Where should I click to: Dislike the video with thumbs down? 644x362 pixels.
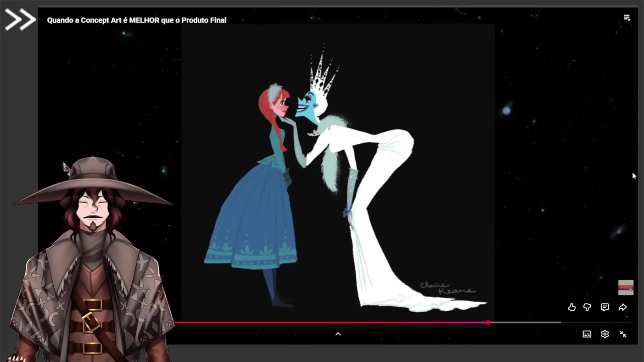587,307
